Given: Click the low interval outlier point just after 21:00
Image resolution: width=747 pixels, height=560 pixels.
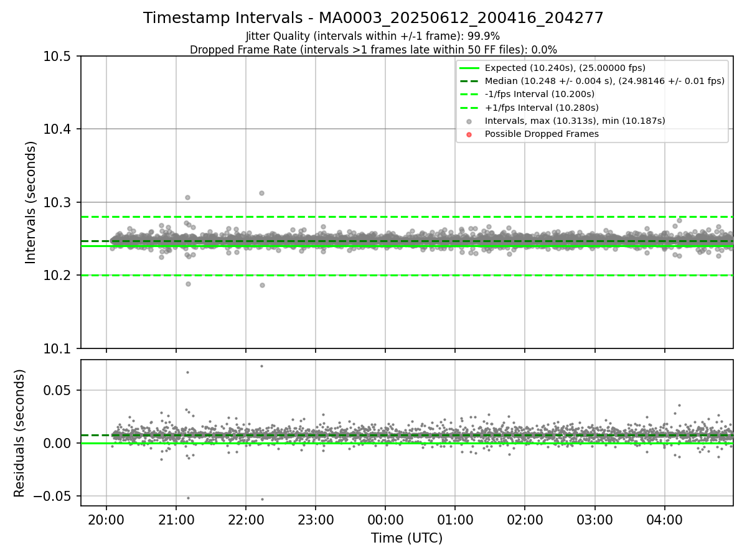Looking at the screenshot, I should [188, 284].
